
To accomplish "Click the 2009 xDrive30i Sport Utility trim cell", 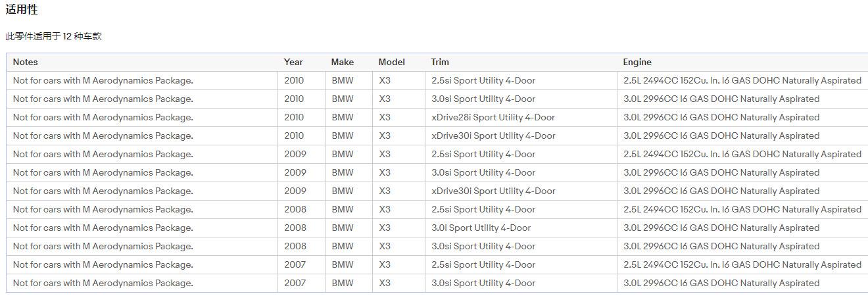I will 493,191.
